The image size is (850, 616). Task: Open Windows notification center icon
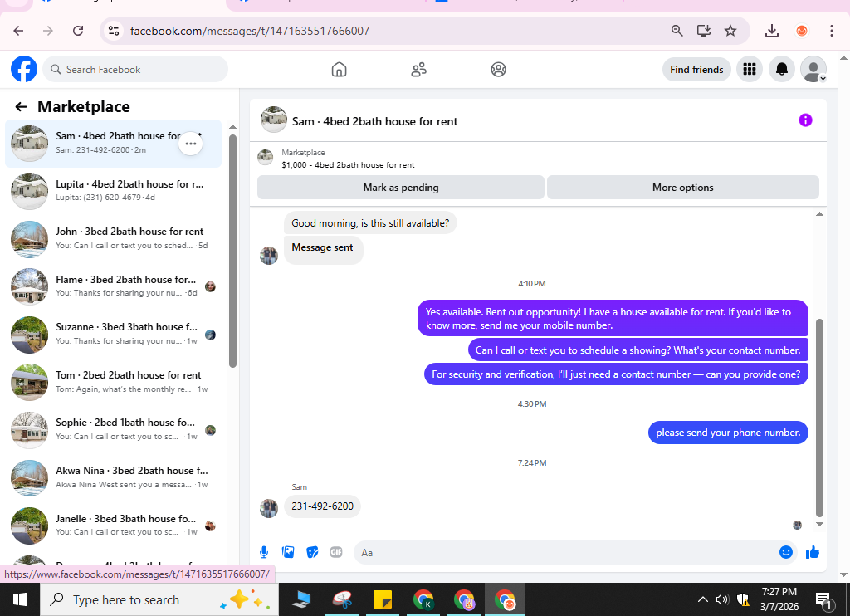point(825,599)
